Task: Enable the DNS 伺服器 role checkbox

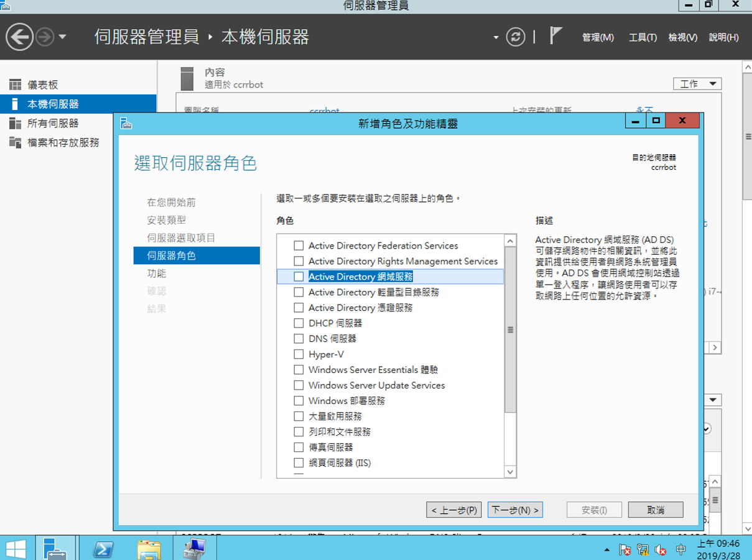Action: pos(299,339)
